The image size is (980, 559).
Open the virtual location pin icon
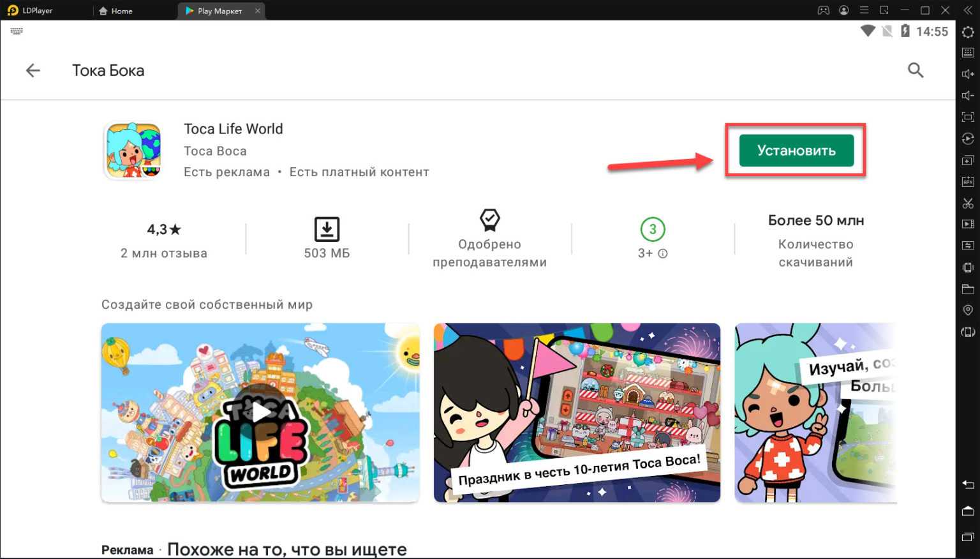[x=968, y=310]
